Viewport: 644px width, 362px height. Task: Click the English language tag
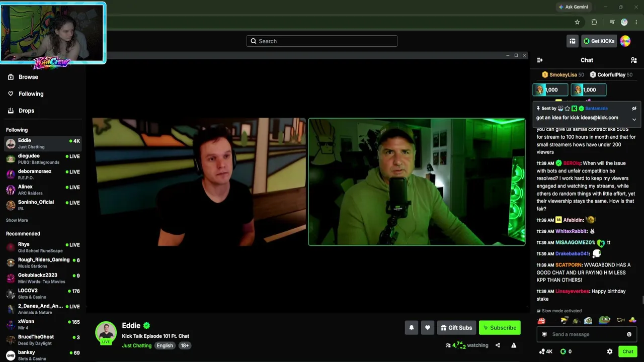[165, 345]
